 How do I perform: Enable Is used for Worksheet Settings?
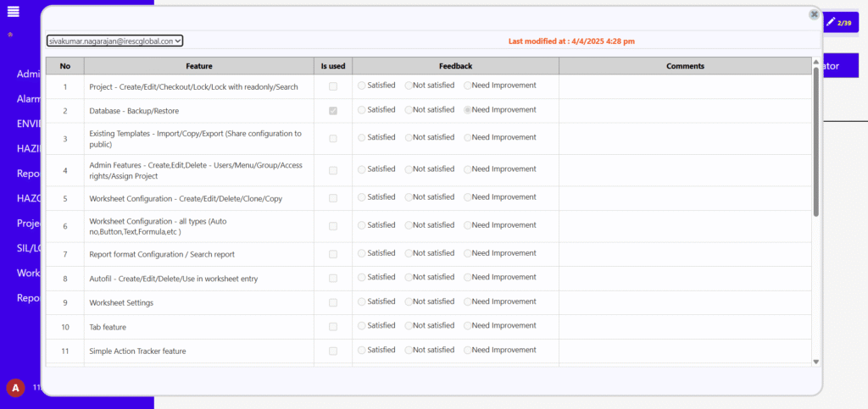333,302
